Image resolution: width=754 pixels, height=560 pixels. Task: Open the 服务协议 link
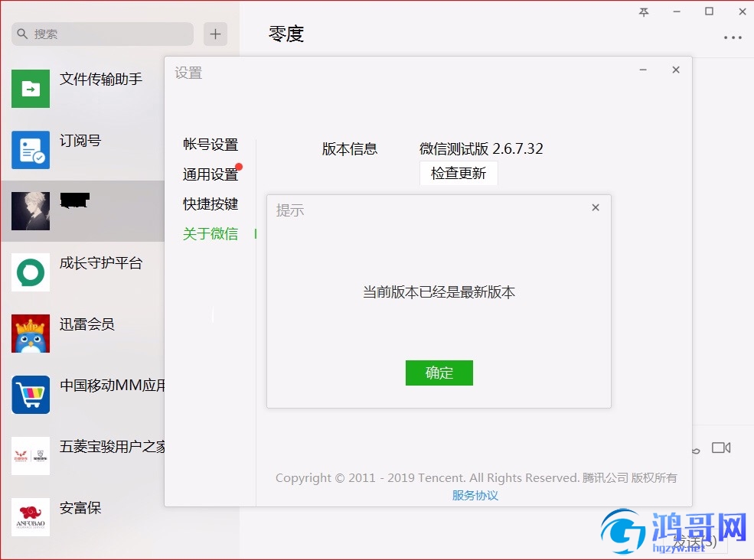pyautogui.click(x=475, y=495)
